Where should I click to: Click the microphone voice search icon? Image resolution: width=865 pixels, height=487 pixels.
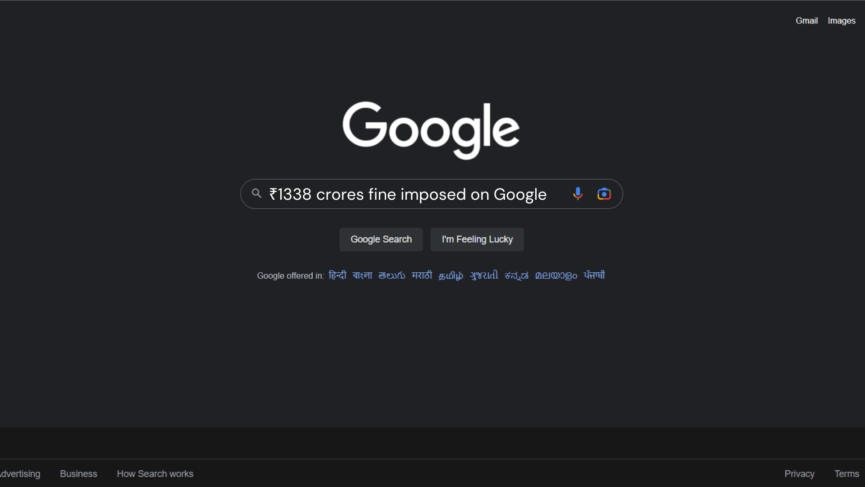coord(578,194)
